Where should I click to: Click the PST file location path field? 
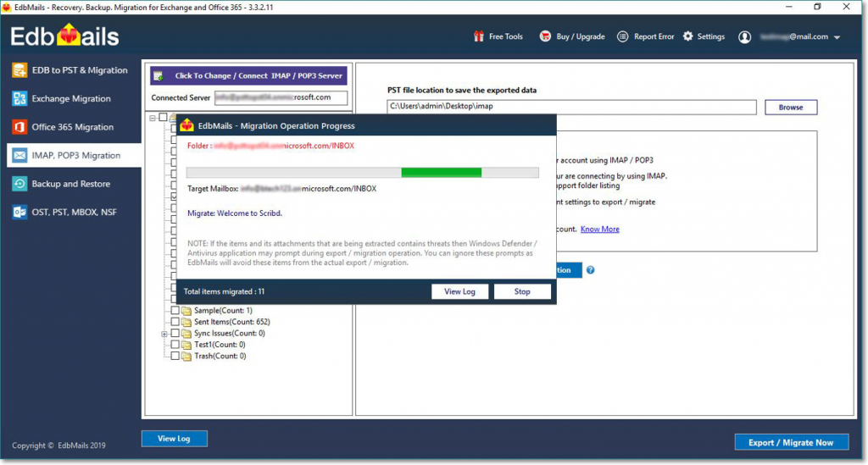tap(571, 106)
